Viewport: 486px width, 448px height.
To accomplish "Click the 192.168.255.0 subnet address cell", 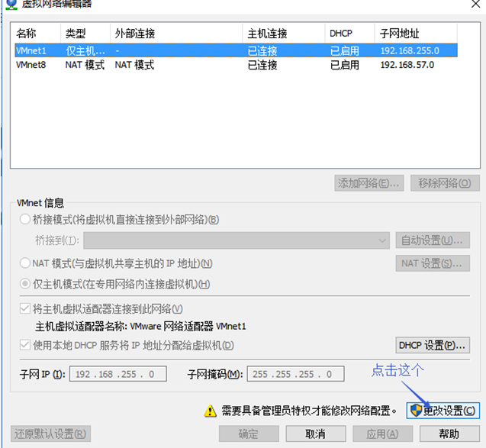I will coord(410,50).
